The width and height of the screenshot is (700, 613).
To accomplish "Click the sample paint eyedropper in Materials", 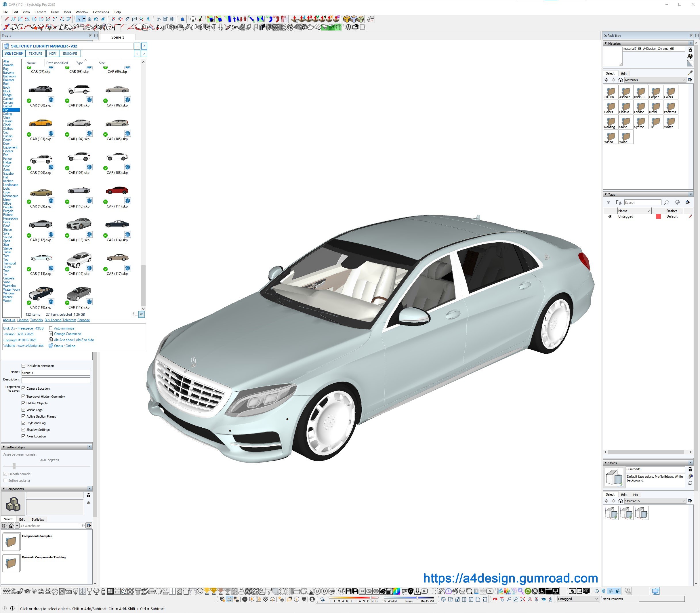I will [x=690, y=73].
